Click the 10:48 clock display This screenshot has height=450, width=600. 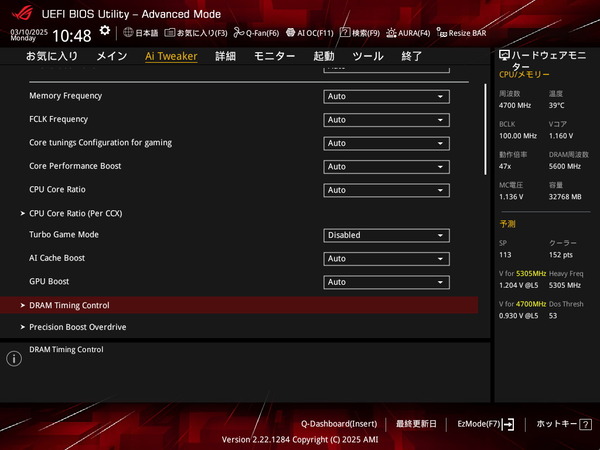[72, 36]
